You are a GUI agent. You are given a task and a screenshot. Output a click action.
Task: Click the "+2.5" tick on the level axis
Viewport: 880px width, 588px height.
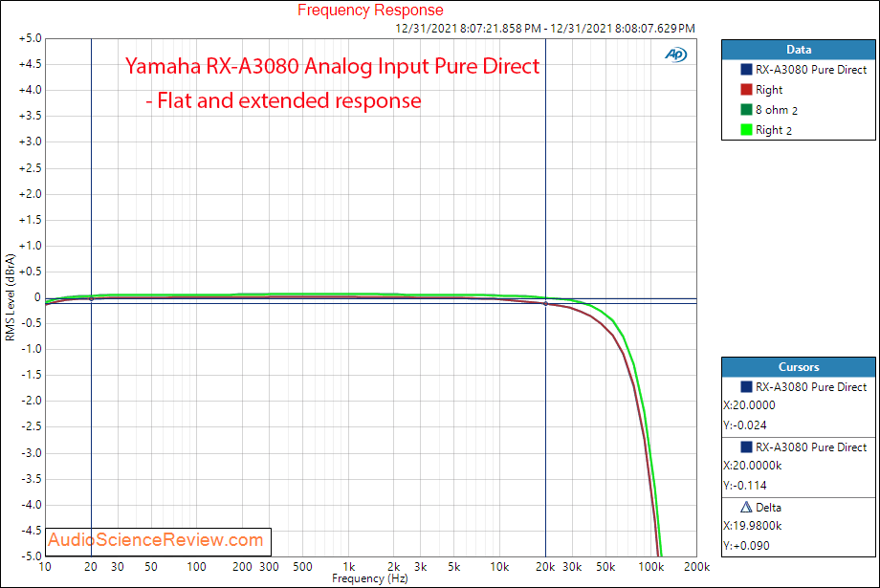(x=31, y=167)
